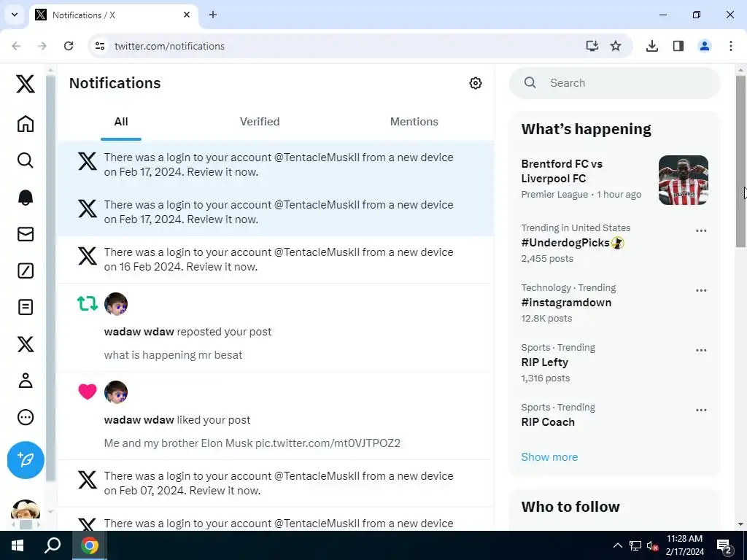Open the RIP Lefty trend

[544, 362]
